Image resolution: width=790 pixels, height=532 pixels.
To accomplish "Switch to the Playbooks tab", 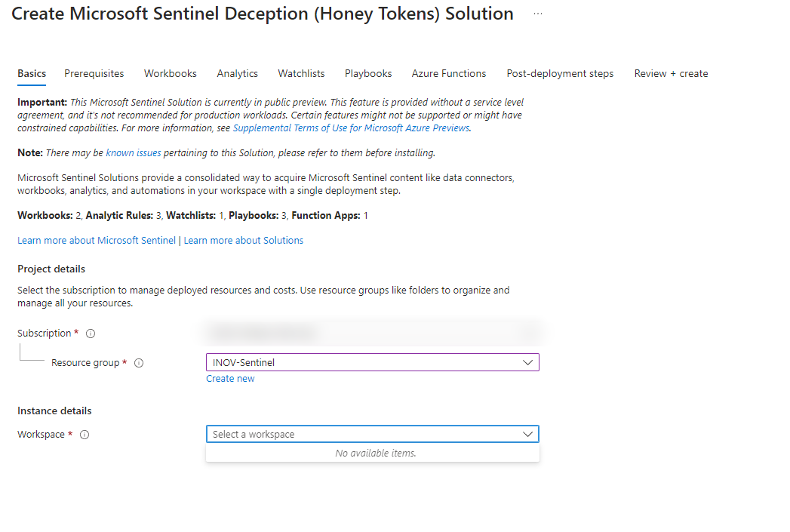I will 367,73.
